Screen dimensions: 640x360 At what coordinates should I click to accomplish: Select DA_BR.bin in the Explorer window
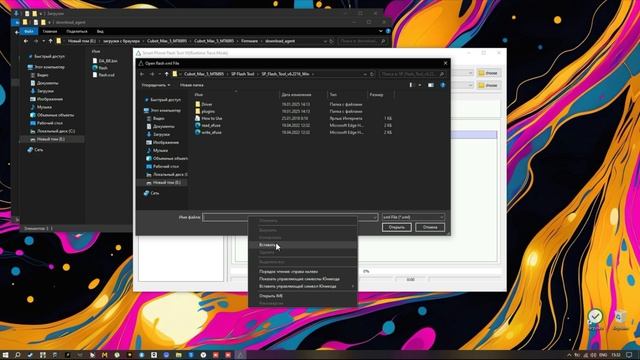click(x=105, y=61)
